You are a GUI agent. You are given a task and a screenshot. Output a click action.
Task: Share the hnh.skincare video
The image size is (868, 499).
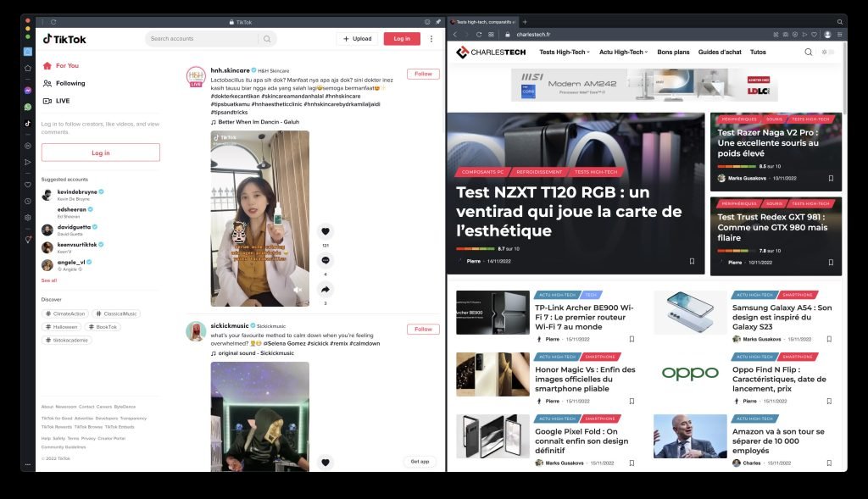[x=325, y=290]
